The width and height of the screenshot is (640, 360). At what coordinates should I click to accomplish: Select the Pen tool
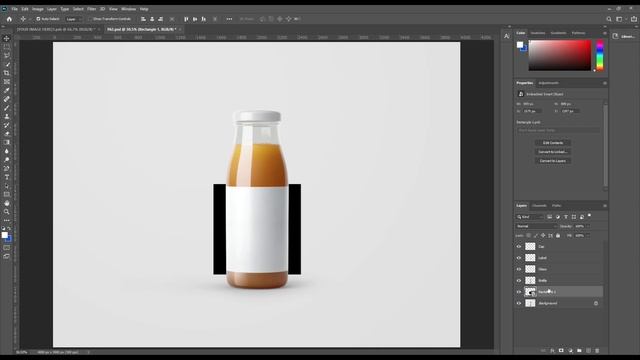pyautogui.click(x=7, y=168)
